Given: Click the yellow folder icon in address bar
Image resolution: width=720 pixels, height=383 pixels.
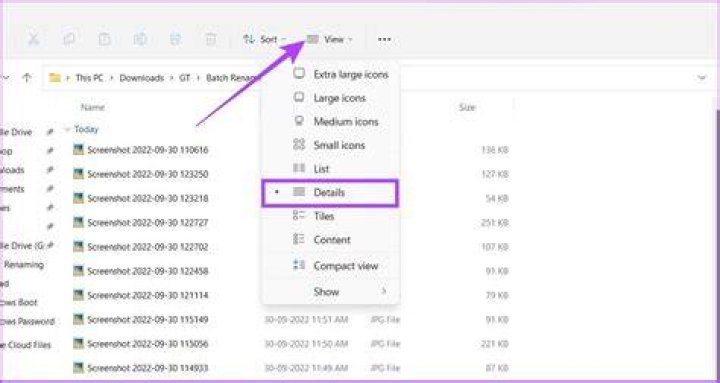Looking at the screenshot, I should pyautogui.click(x=55, y=78).
